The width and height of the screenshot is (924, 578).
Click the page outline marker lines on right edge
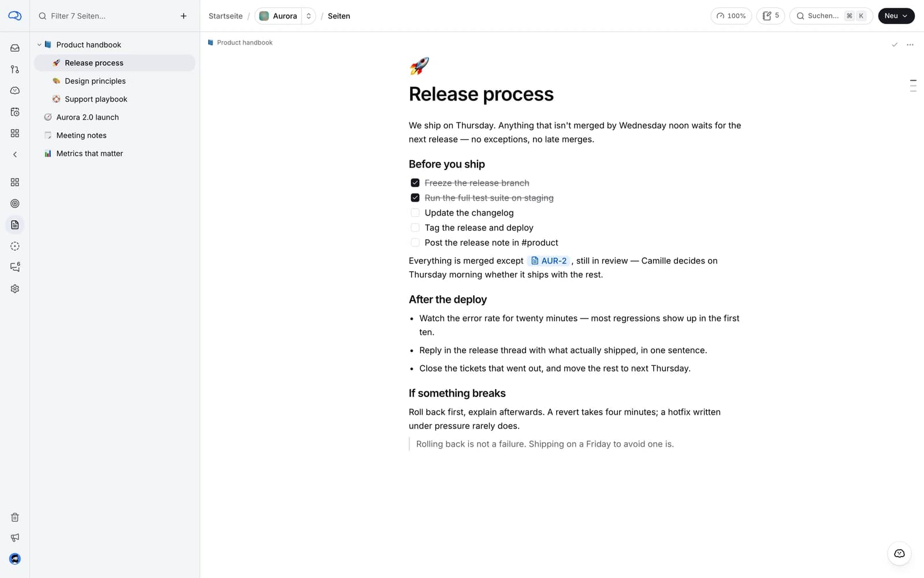913,86
